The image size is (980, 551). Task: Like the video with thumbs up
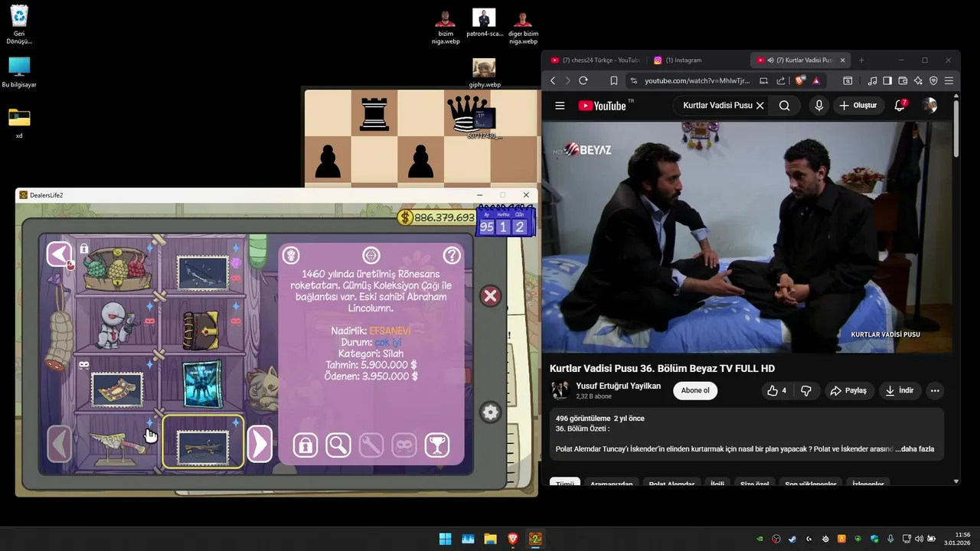(777, 390)
